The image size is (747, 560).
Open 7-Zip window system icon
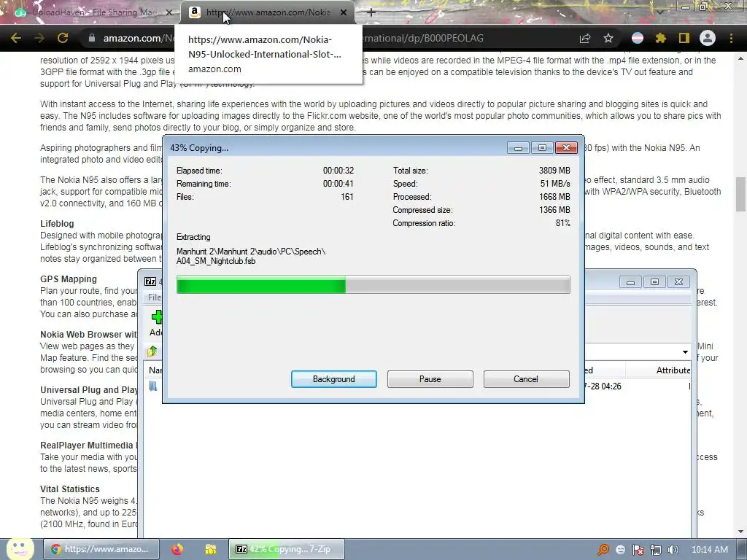pyautogui.click(x=150, y=281)
